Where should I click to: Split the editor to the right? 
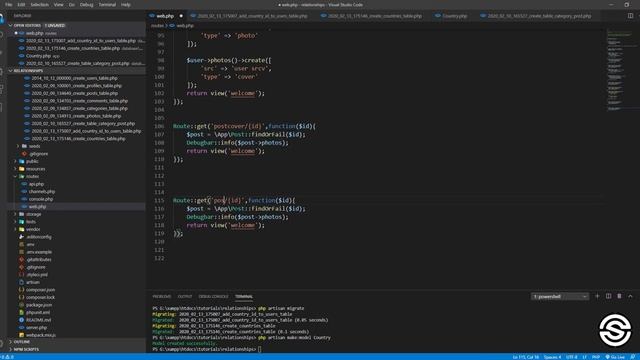click(x=630, y=16)
